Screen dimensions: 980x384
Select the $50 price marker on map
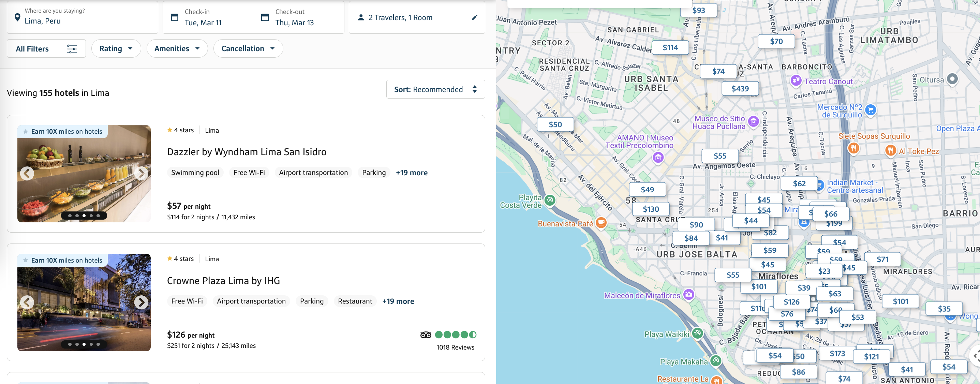pyautogui.click(x=555, y=124)
